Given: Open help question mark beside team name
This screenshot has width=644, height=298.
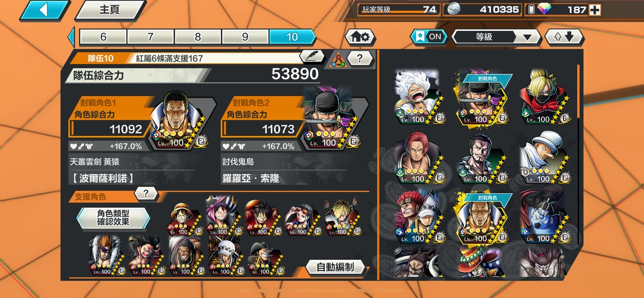Looking at the screenshot, I should (x=360, y=58).
